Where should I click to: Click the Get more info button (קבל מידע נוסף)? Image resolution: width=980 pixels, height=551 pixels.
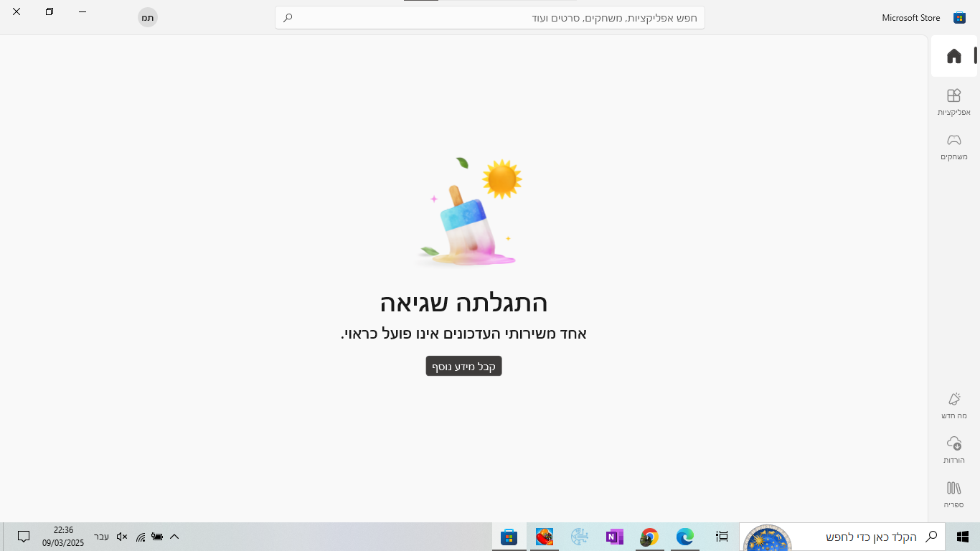tap(463, 366)
